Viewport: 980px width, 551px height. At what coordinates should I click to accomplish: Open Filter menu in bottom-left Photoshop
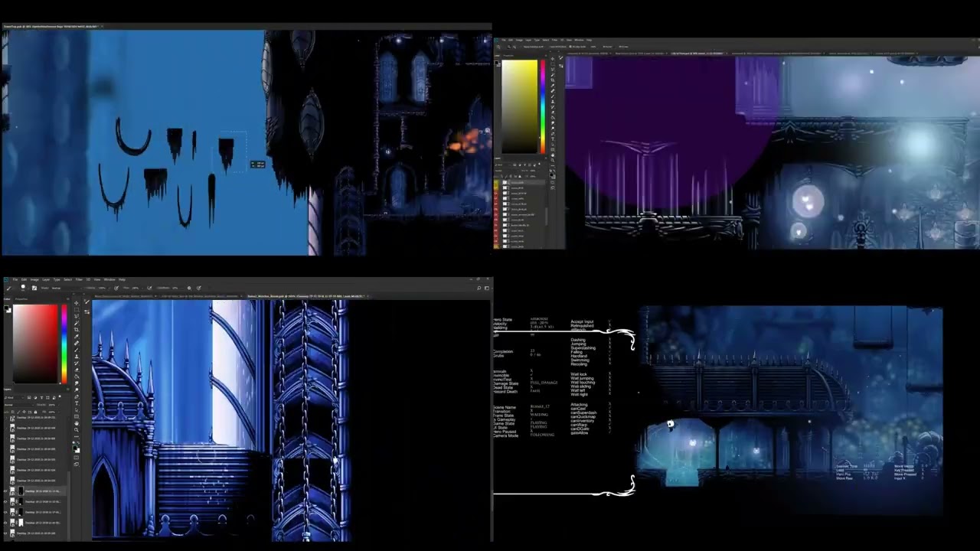(x=79, y=279)
